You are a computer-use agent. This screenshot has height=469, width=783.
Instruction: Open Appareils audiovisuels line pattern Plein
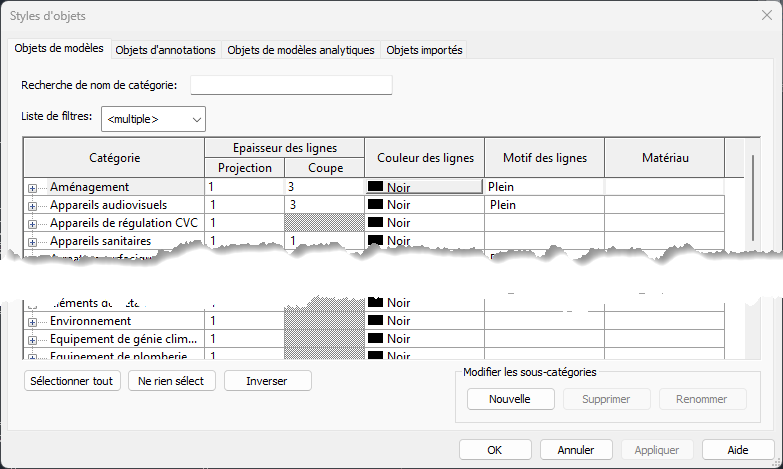point(544,205)
